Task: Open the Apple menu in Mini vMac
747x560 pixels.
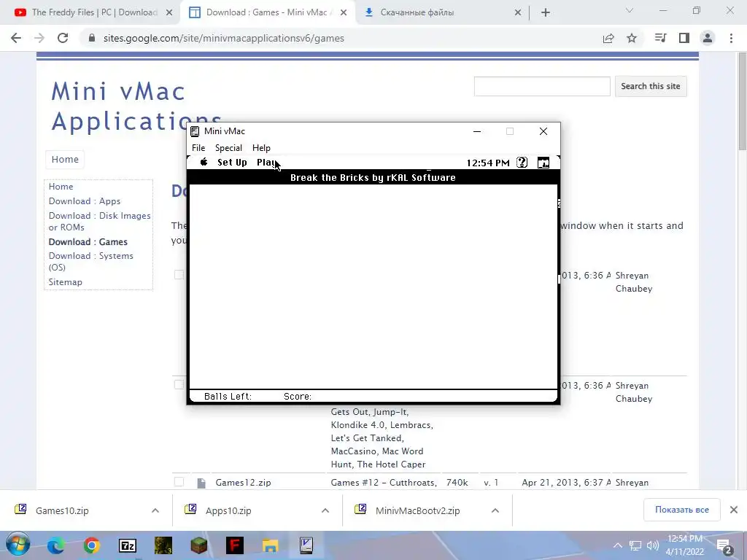Action: (204, 162)
